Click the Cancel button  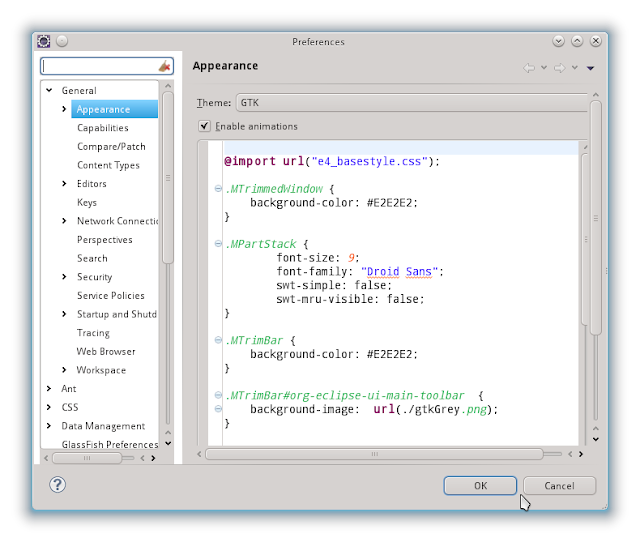pyautogui.click(x=559, y=486)
